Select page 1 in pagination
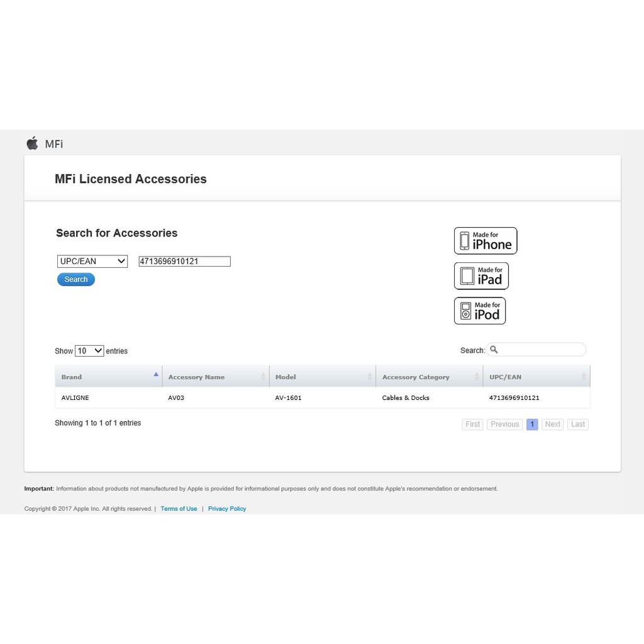This screenshot has width=644, height=644. point(532,425)
